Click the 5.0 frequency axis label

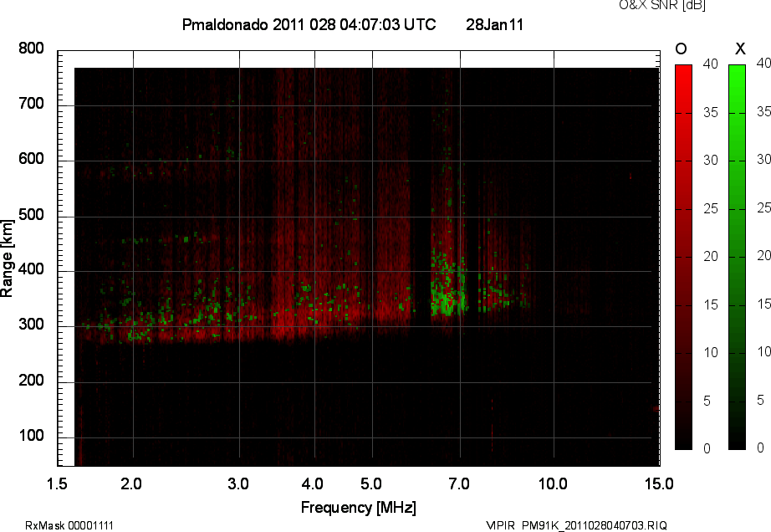pos(371,483)
